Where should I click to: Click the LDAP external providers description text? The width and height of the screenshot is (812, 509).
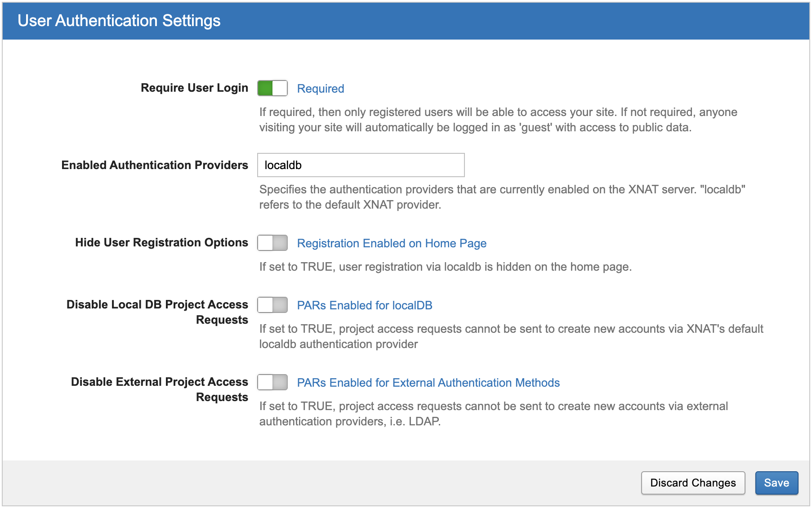pos(493,414)
